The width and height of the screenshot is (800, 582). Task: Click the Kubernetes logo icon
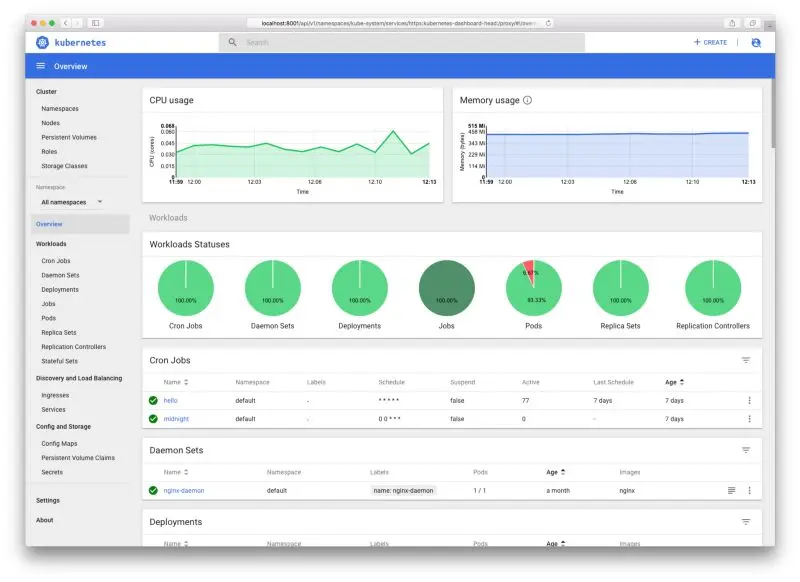pos(42,42)
